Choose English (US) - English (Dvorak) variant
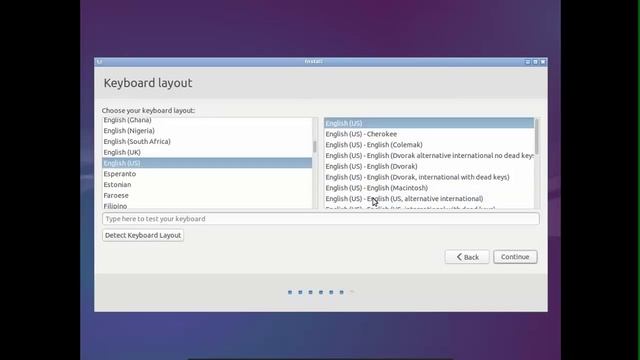 (x=429, y=167)
